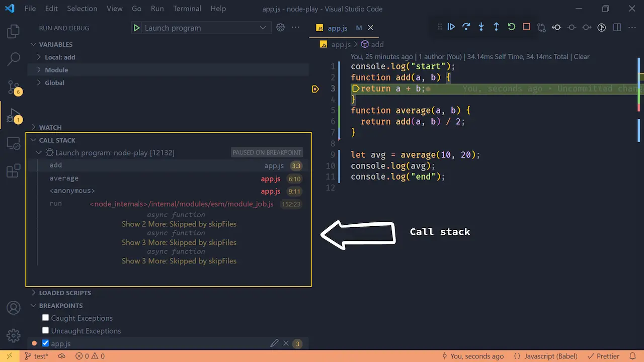
Task: Open the Explorer view in activity bar
Action: [x=14, y=32]
